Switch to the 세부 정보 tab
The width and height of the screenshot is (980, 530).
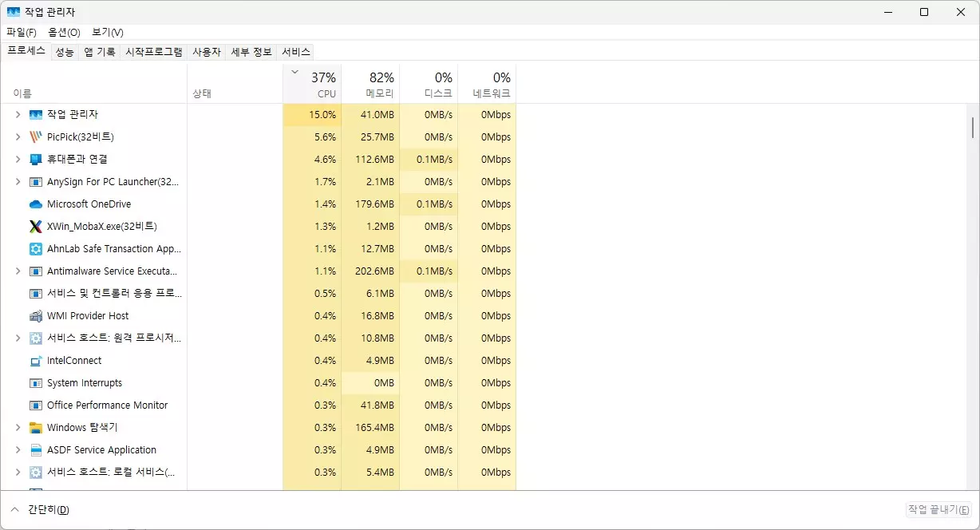tap(251, 52)
